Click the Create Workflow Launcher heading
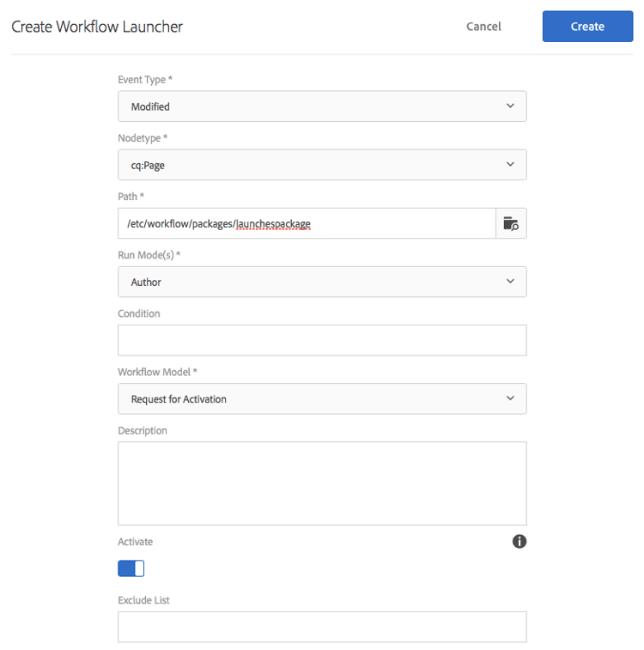This screenshot has width=644, height=650. [x=97, y=27]
